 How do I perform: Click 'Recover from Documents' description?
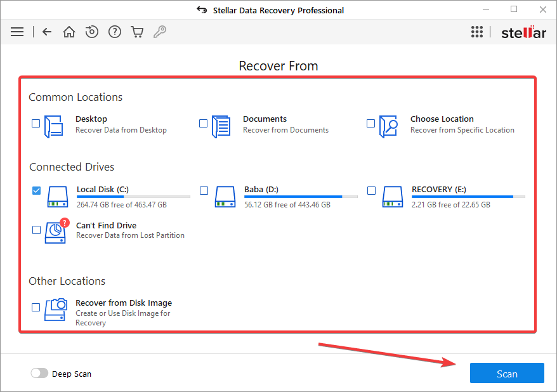(x=285, y=130)
